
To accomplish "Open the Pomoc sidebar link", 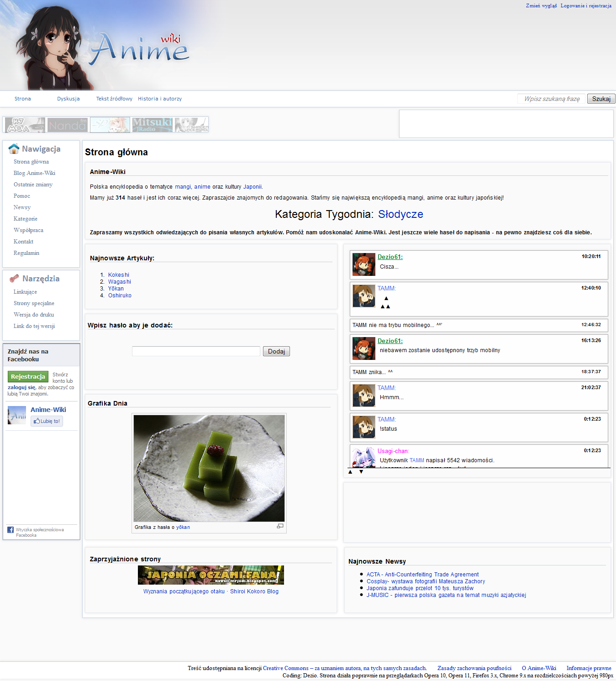I will (x=22, y=196).
